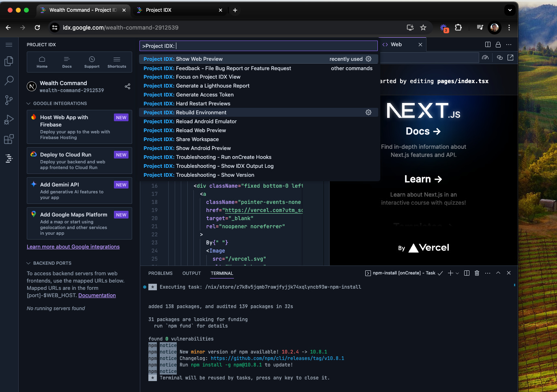Screen dimensions: 557x392
Task: Reload the page with Chrome's refresh button
Action: (x=37, y=28)
